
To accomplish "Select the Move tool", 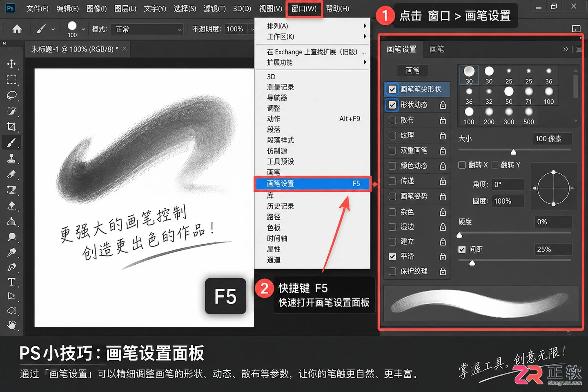I will click(x=11, y=64).
